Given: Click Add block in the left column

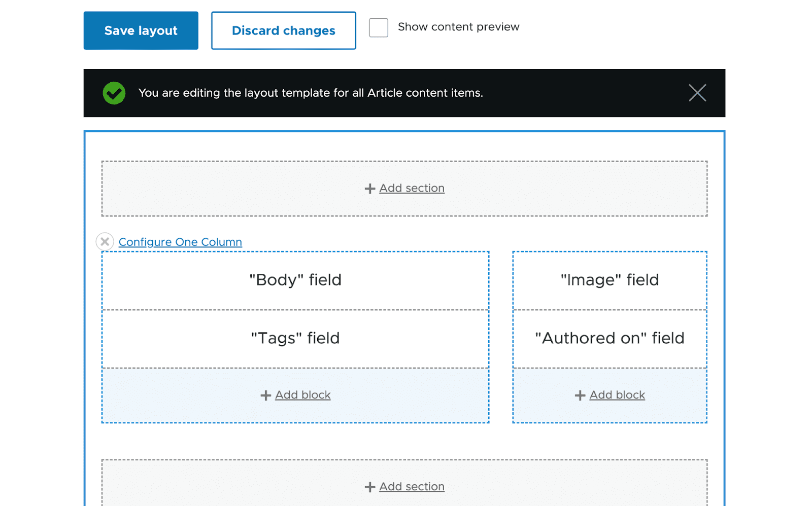Looking at the screenshot, I should [x=302, y=395].
